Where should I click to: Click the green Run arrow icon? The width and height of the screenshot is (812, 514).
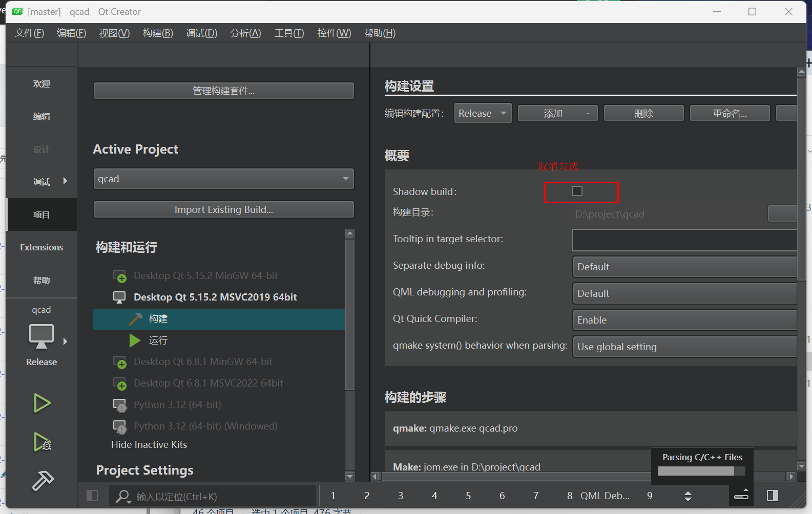(42, 403)
